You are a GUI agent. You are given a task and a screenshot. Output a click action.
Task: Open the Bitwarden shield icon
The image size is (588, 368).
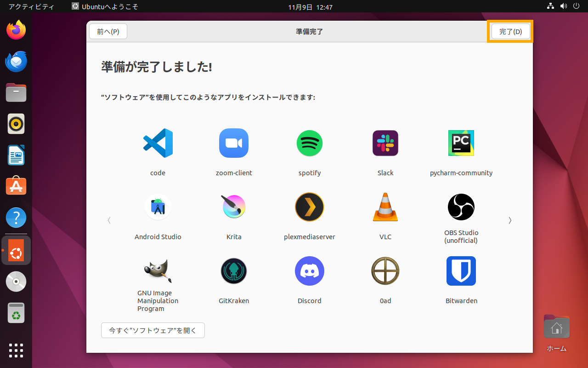pyautogui.click(x=461, y=271)
